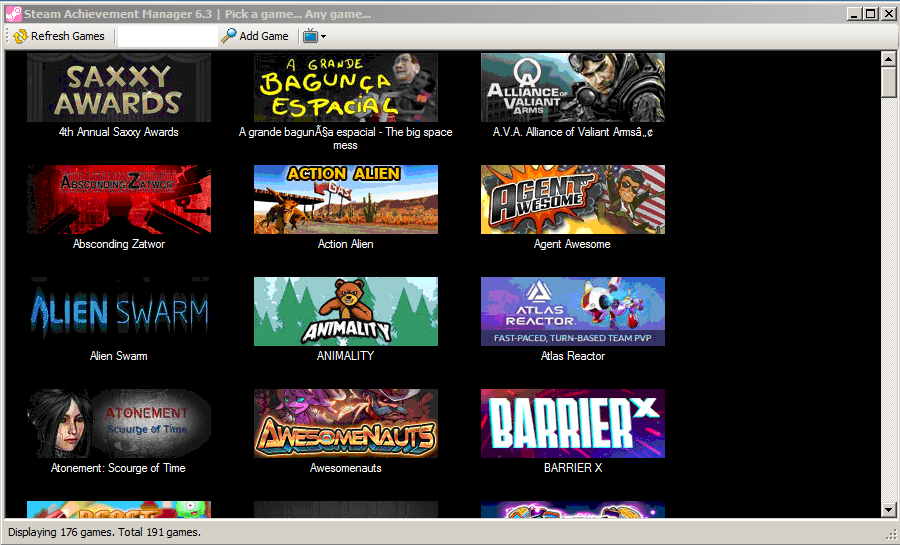This screenshot has width=900, height=545.
Task: Select the Atlas Reactor game thumbnail
Action: tap(573, 312)
